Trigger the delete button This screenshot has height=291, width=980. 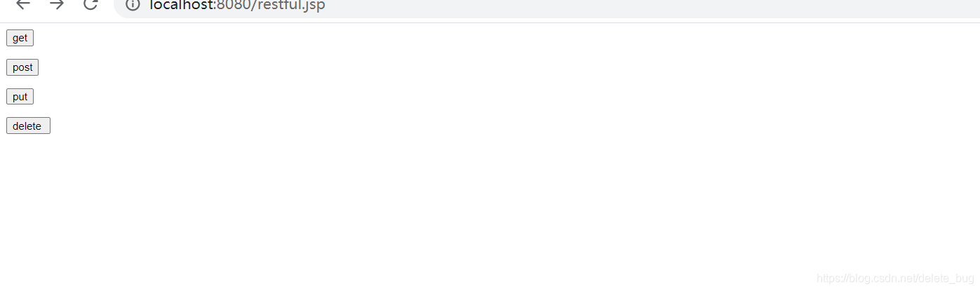pos(28,126)
